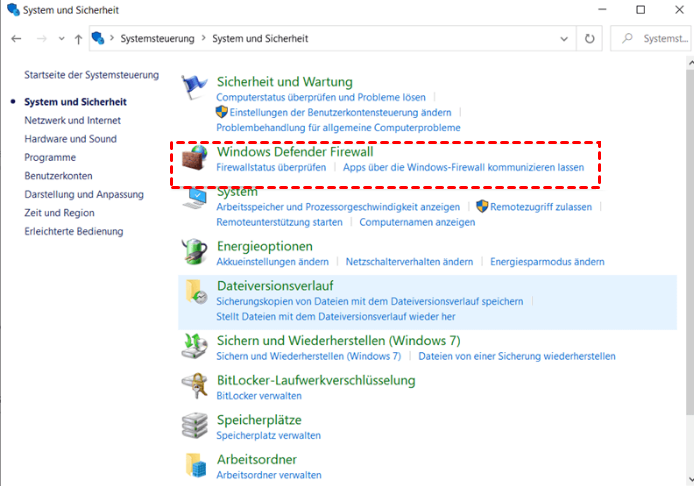The image size is (694, 486).
Task: Click the vertical scrollbar thumb
Action: tap(690, 241)
